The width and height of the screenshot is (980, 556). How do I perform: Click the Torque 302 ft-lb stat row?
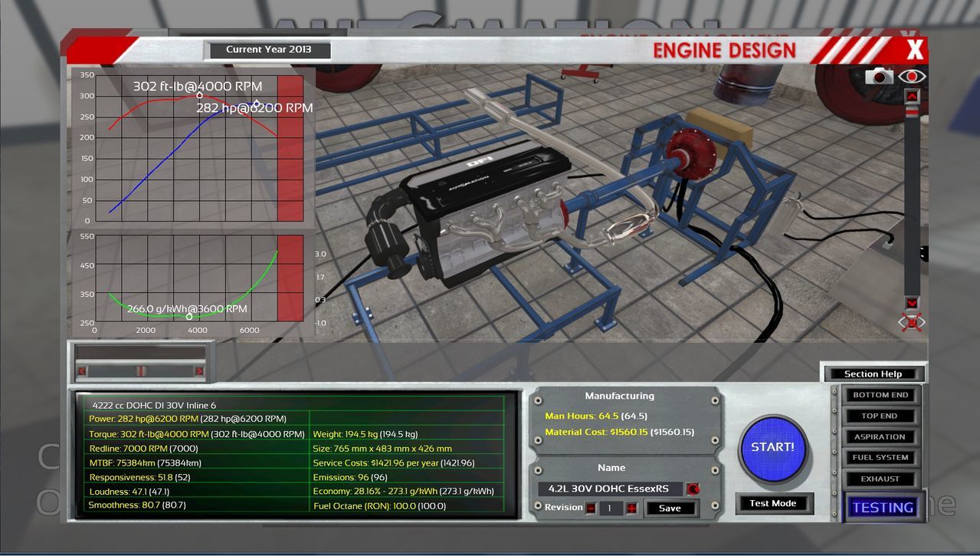click(196, 433)
